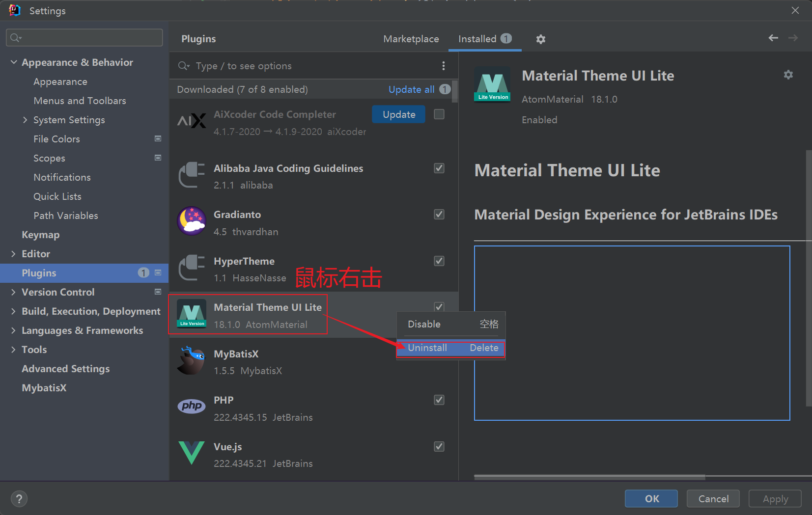This screenshot has width=812, height=515.
Task: Click the Update button for AiXcoder
Action: click(399, 114)
